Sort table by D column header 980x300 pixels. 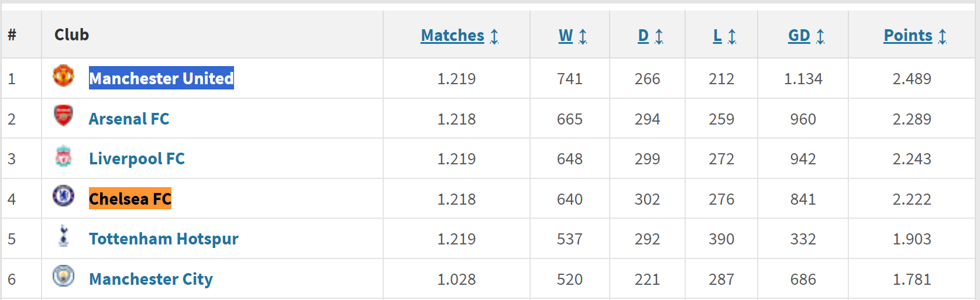tap(643, 36)
